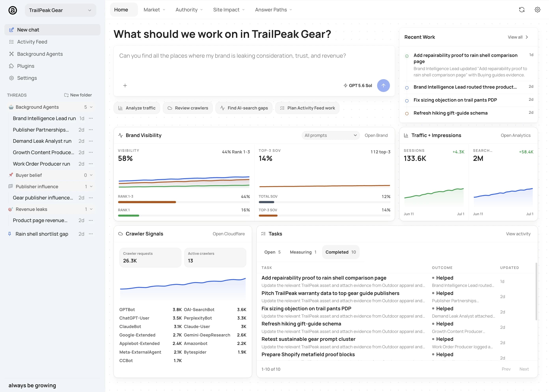Collapse the Publisher influence folder

(x=91, y=186)
